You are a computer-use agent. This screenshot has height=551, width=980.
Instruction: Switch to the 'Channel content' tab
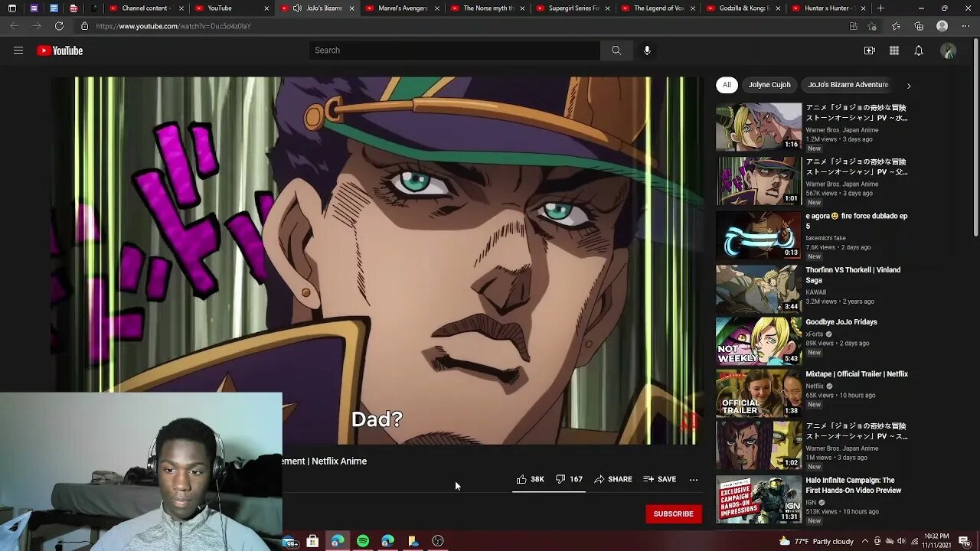tap(145, 8)
